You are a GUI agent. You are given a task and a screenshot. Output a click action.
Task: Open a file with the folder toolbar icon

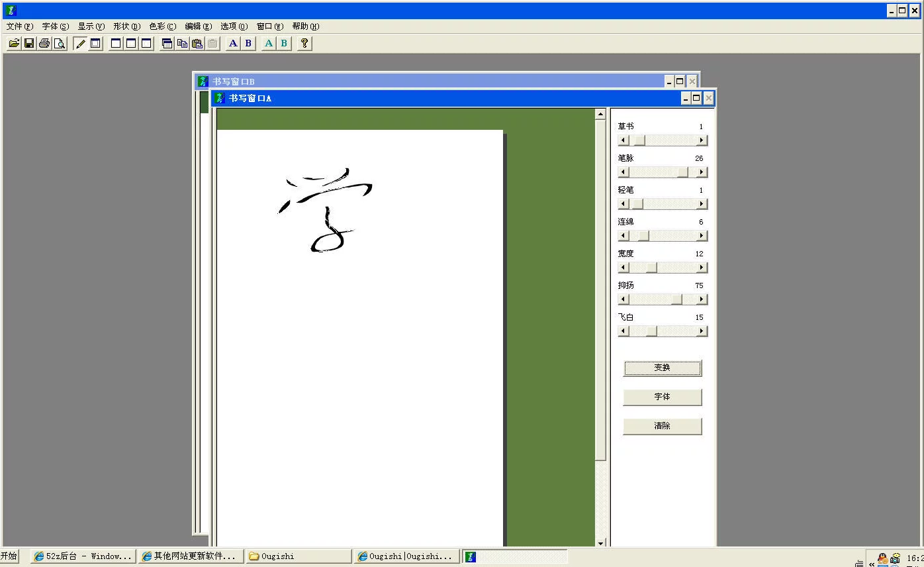pos(13,43)
